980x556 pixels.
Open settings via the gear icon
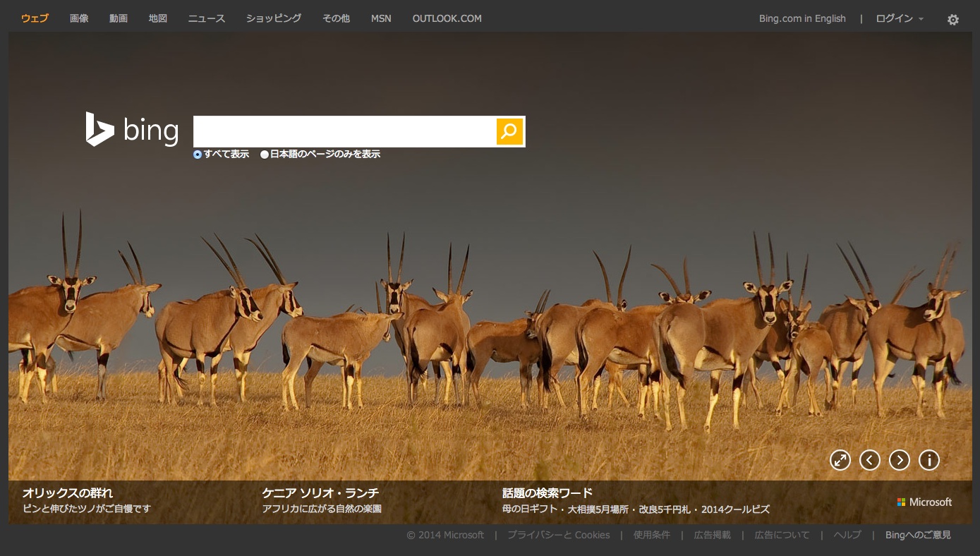[952, 20]
